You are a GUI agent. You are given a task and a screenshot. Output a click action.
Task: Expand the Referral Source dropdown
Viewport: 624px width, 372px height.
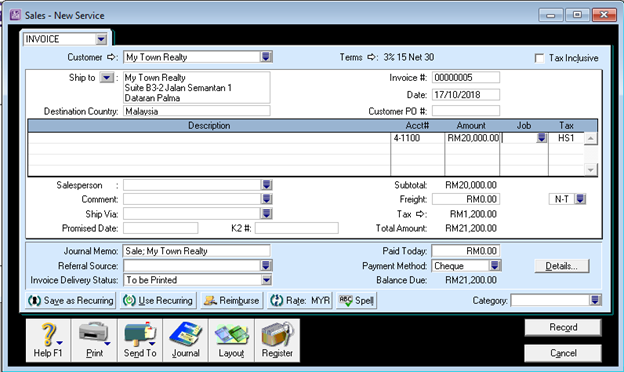coord(266,265)
